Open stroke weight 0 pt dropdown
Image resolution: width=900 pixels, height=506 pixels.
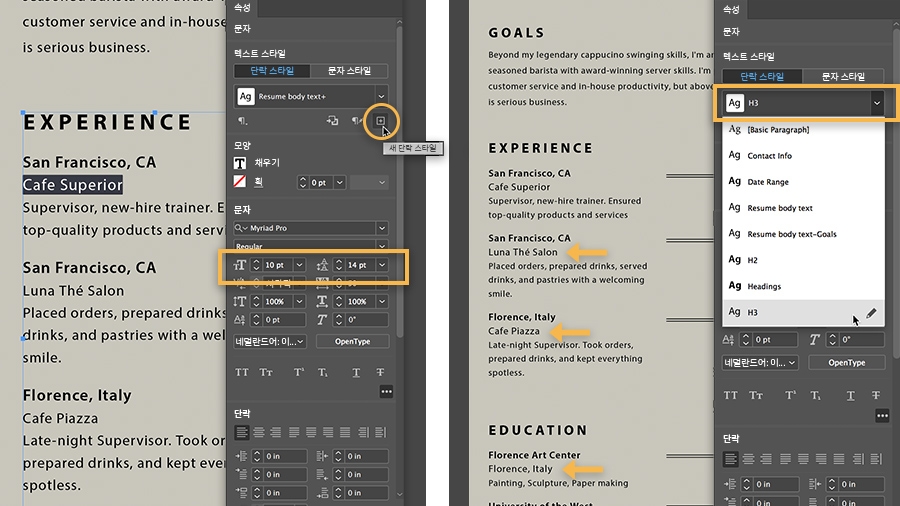339,182
